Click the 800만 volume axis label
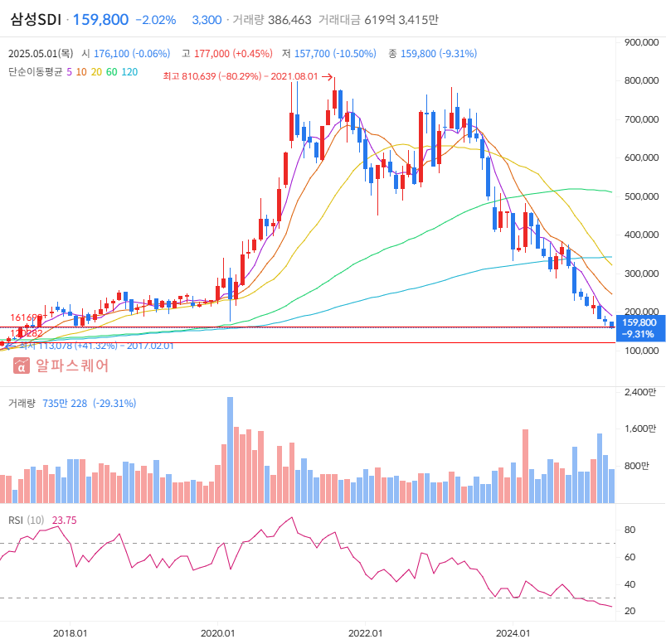This screenshot has height=644, width=666. [x=637, y=466]
